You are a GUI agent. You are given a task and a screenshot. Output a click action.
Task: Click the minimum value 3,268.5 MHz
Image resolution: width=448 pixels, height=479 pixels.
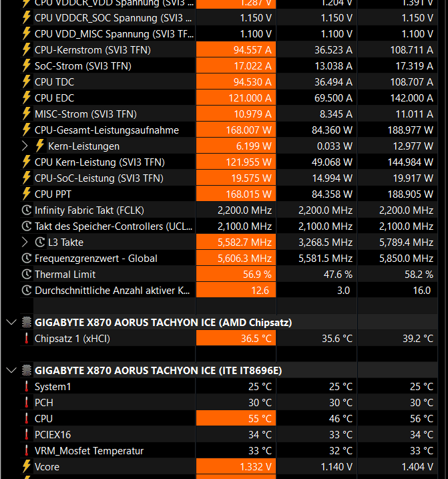tap(325, 243)
